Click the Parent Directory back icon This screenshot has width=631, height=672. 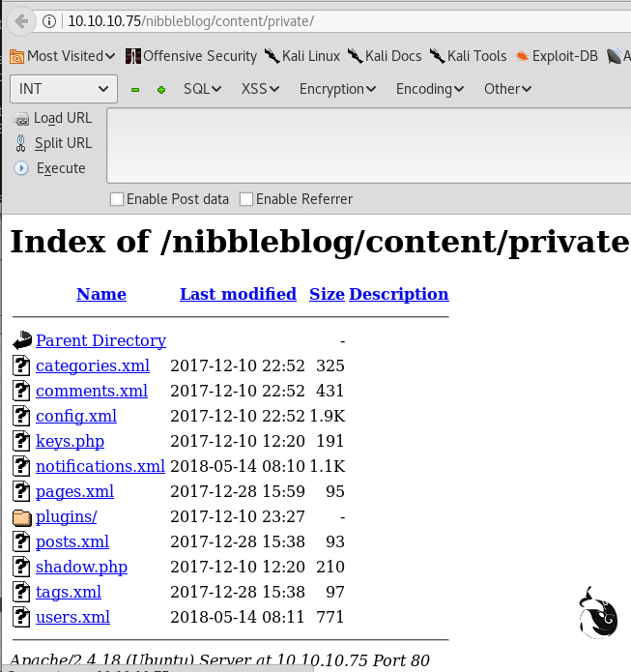click(22, 340)
